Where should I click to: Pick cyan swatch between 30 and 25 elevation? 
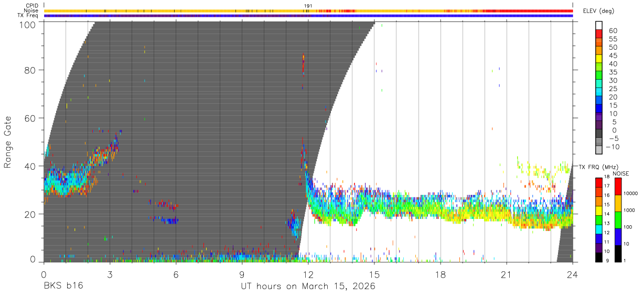pyautogui.click(x=599, y=84)
